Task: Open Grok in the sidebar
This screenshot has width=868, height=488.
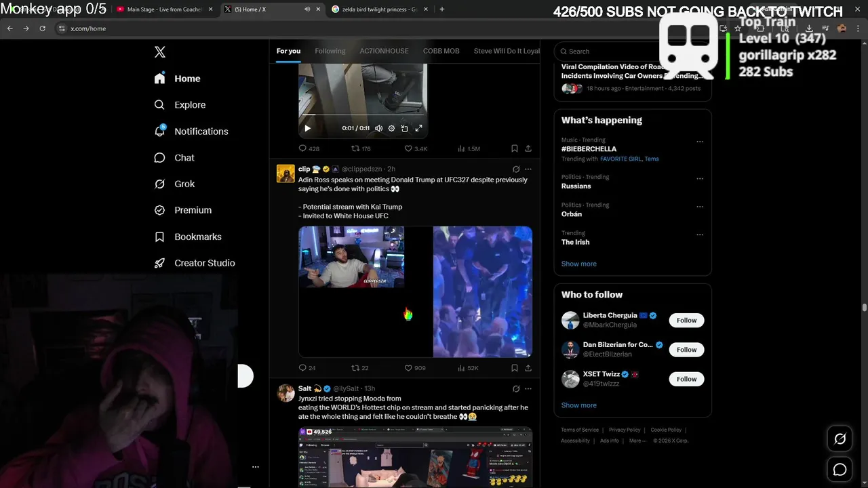Action: click(174, 184)
